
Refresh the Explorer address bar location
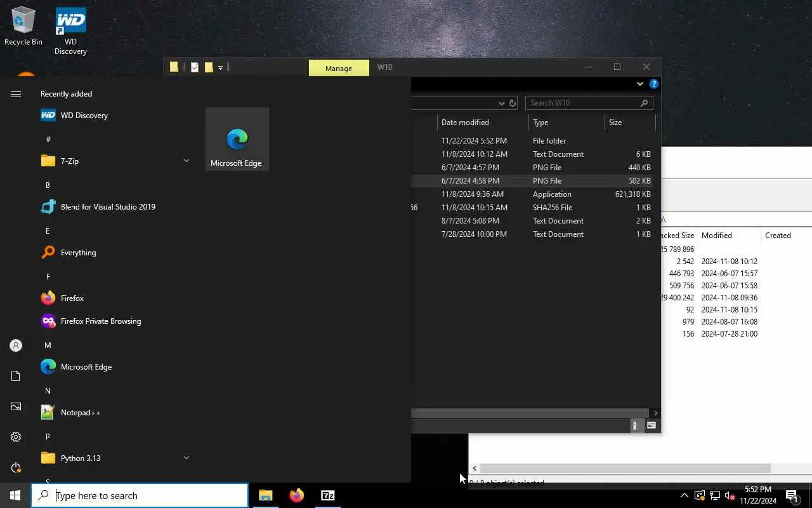pos(513,103)
